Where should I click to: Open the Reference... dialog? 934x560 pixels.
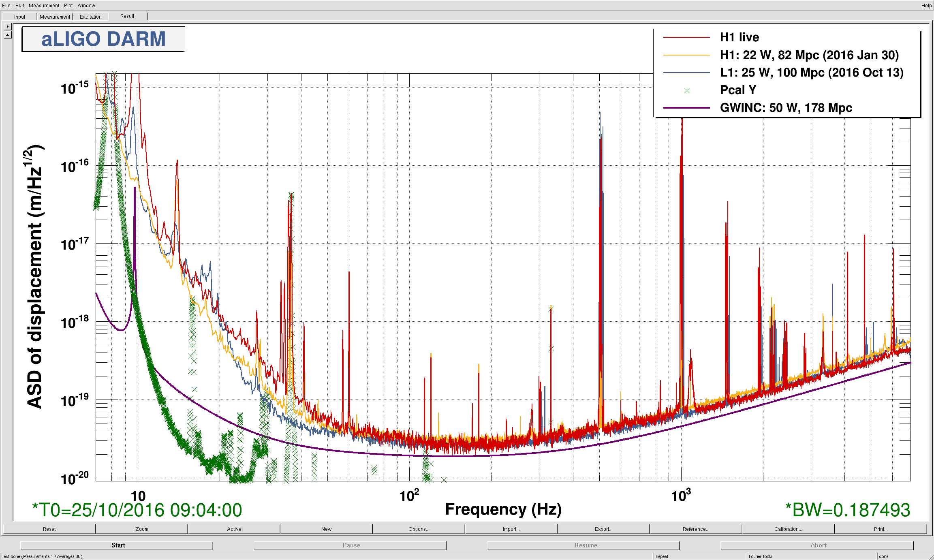[x=696, y=529]
